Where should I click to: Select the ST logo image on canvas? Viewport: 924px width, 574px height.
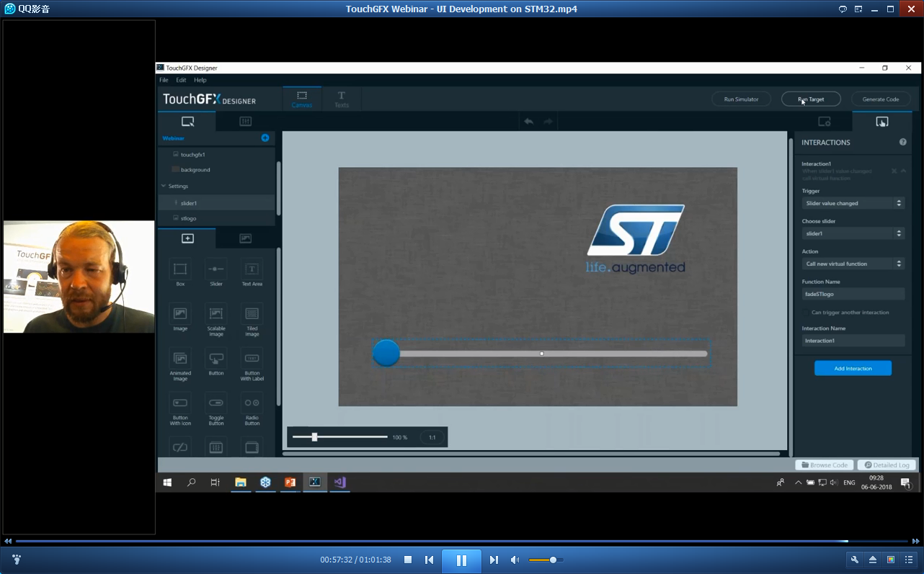pyautogui.click(x=635, y=238)
